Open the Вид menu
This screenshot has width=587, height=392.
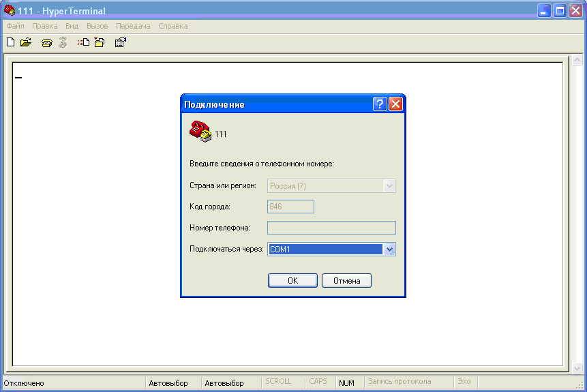coord(72,26)
